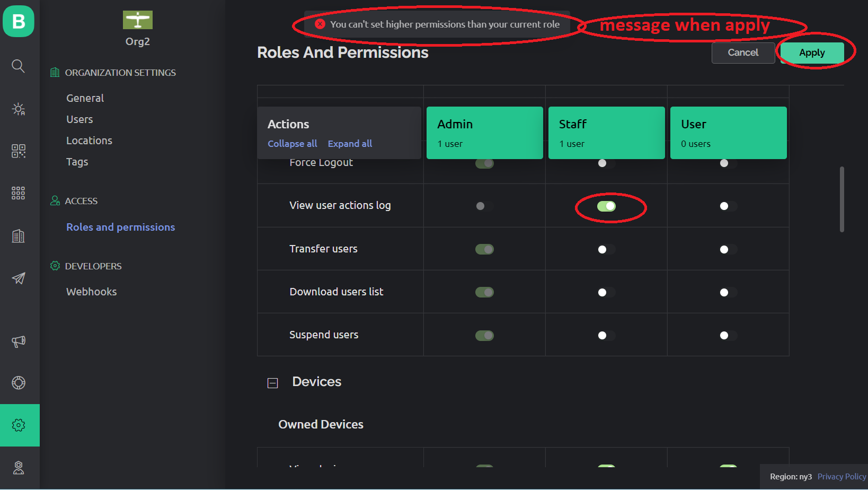Toggle Staff View user actions log switch
Image resolution: width=868 pixels, height=490 pixels.
[606, 206]
